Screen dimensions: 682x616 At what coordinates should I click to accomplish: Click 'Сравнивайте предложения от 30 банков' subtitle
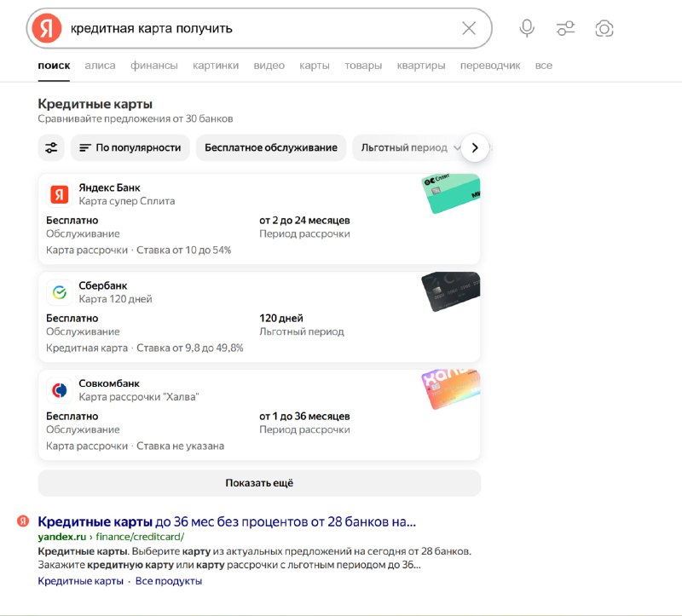point(136,118)
